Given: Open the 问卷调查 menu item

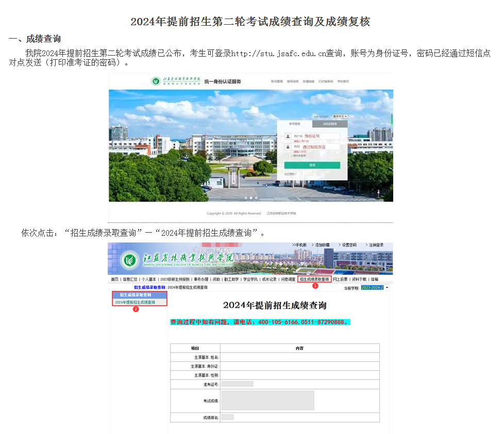Looking at the screenshot, I should (x=288, y=279).
